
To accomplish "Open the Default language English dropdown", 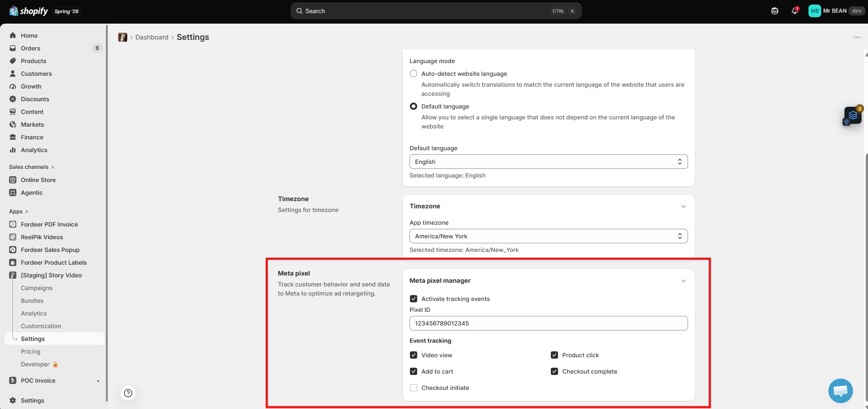I will coord(549,162).
